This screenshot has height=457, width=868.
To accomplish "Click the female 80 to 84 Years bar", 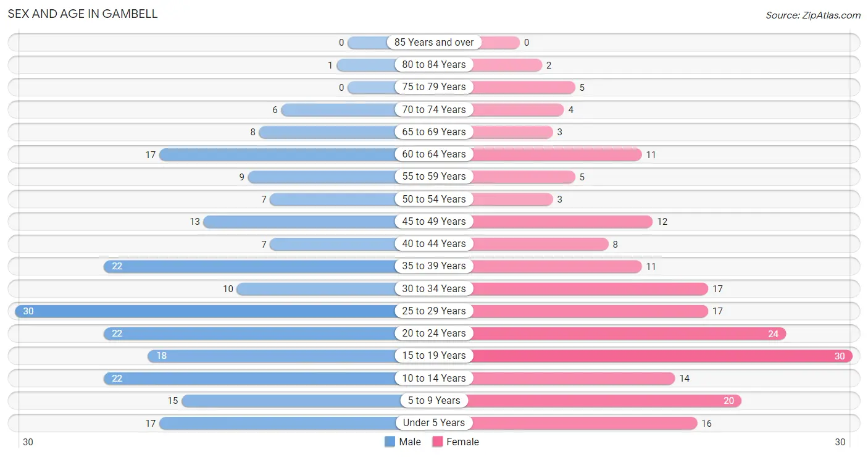I will pos(507,65).
